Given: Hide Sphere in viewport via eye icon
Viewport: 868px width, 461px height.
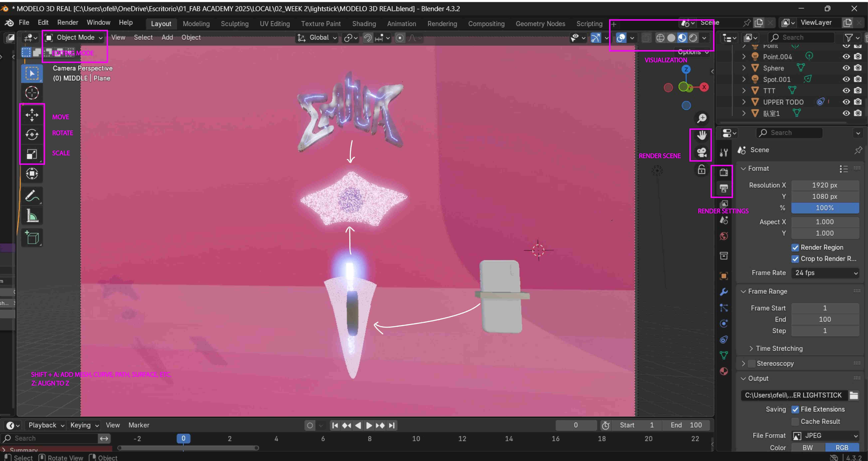Looking at the screenshot, I should click(846, 68).
